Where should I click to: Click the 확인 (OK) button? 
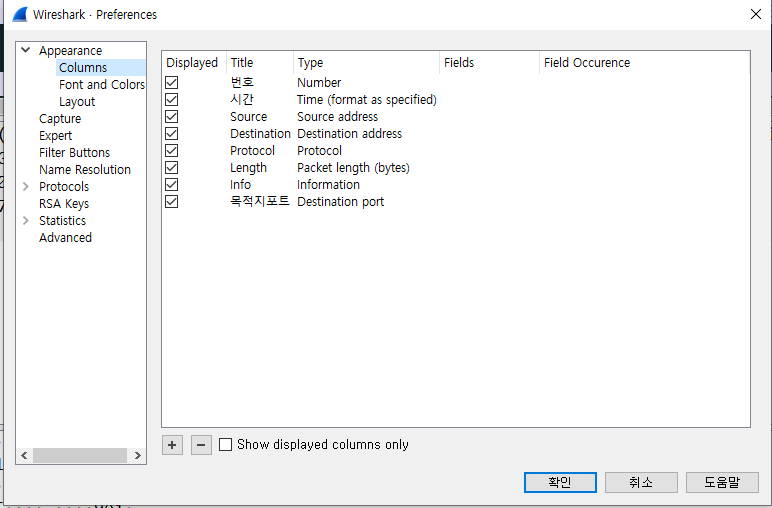pos(560,482)
